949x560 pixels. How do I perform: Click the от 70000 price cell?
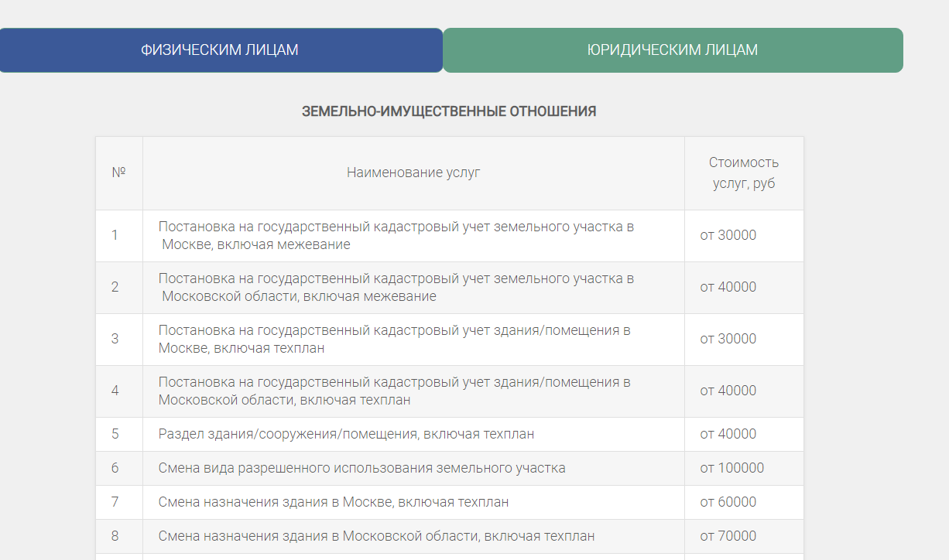click(x=728, y=536)
